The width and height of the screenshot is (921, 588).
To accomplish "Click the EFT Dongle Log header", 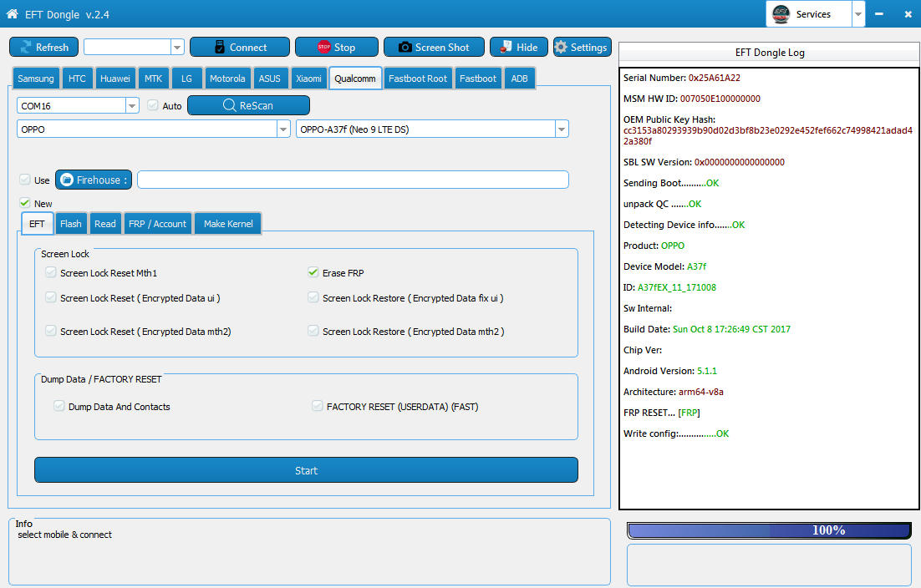I will coord(770,53).
